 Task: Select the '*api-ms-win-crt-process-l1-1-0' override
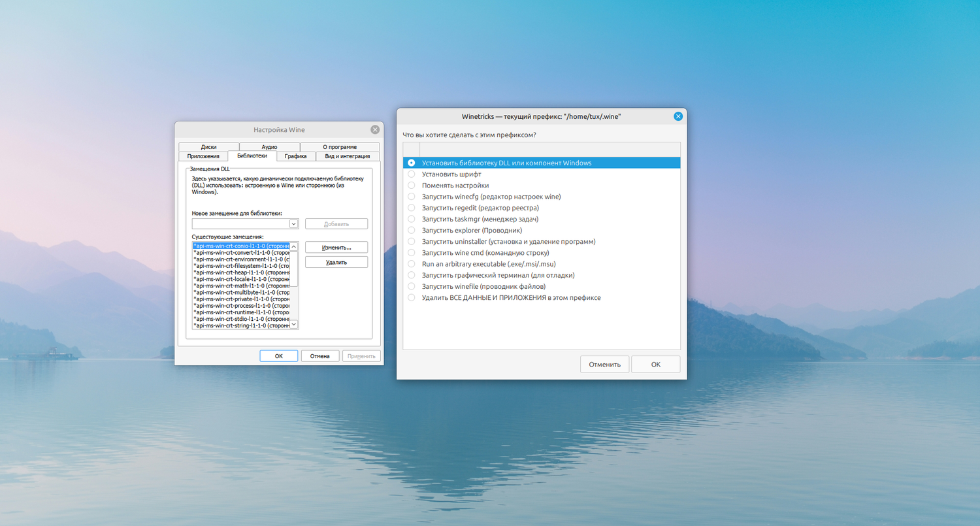pyautogui.click(x=241, y=306)
